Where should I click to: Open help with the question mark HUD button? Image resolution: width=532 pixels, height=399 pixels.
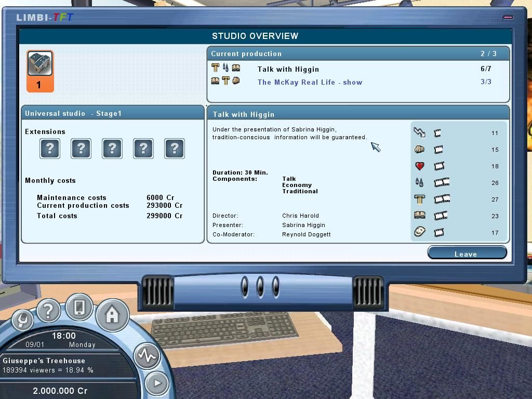(x=48, y=311)
